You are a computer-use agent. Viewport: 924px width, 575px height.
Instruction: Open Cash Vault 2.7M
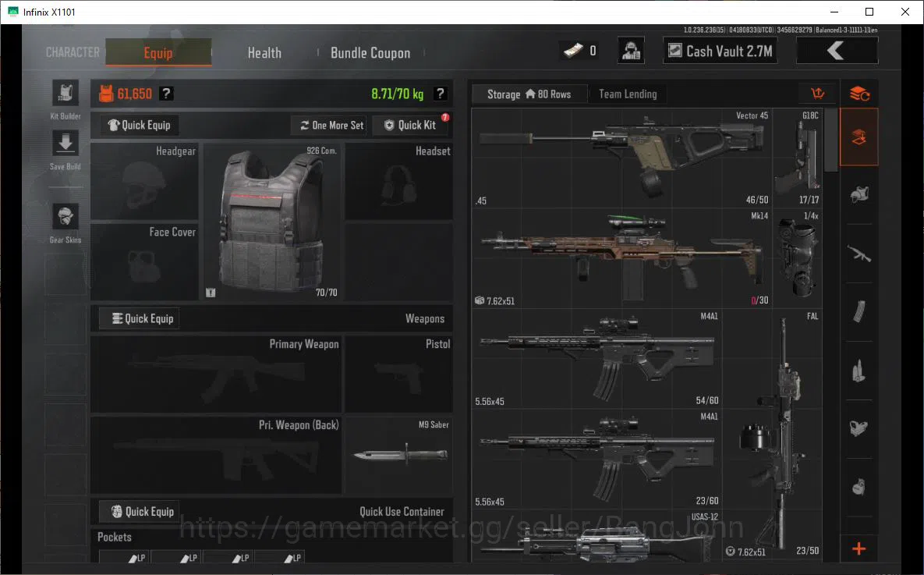point(720,51)
